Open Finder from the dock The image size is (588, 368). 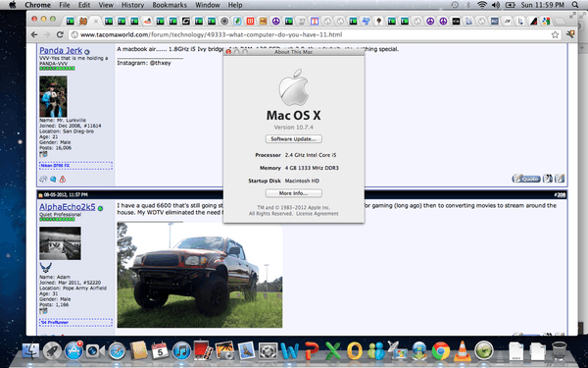click(x=30, y=351)
